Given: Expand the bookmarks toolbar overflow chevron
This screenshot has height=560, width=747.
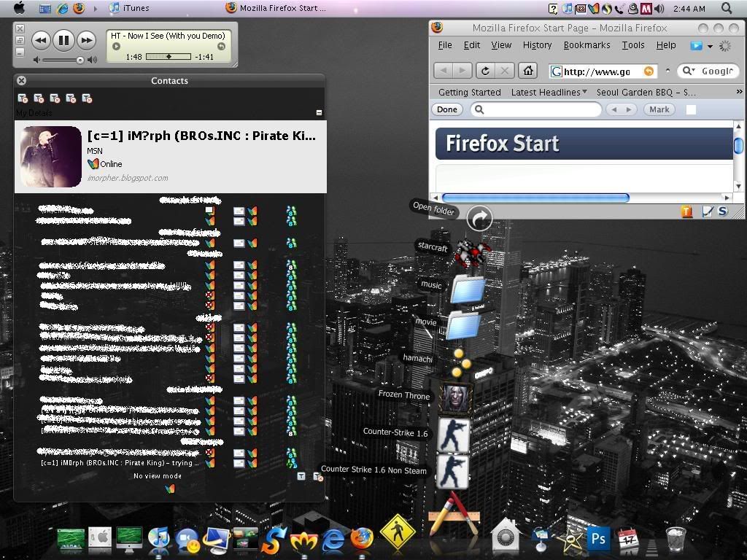Looking at the screenshot, I should (738, 92).
